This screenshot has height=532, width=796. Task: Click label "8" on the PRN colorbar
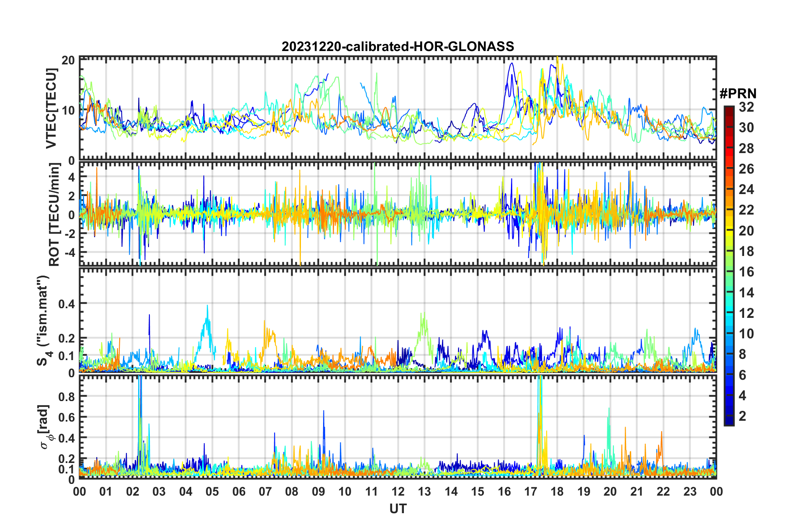(x=742, y=354)
